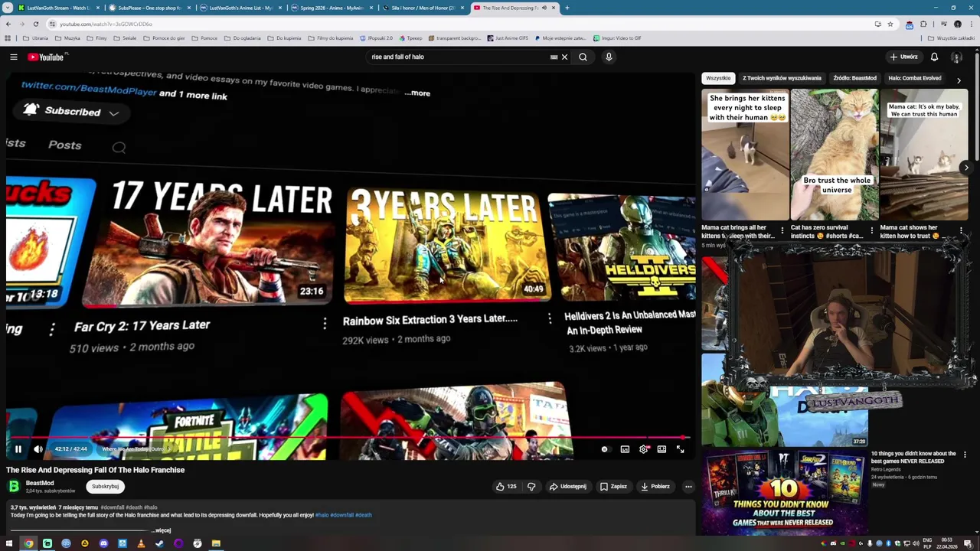
Task: Open browser extensions puzzle icon
Action: pyautogui.click(x=923, y=24)
